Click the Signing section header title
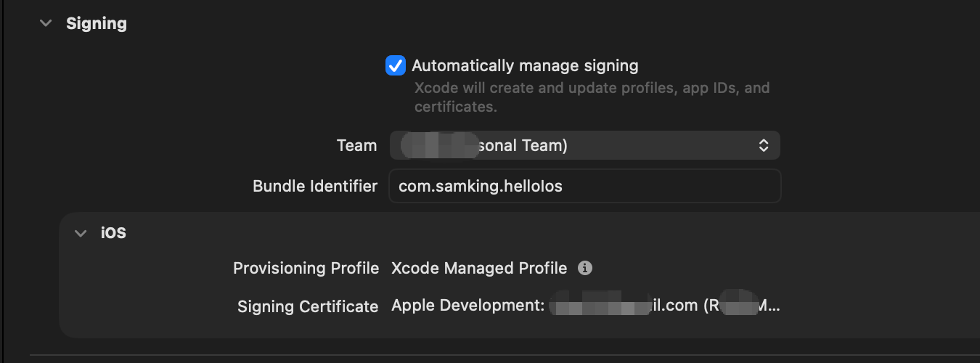 [x=97, y=23]
